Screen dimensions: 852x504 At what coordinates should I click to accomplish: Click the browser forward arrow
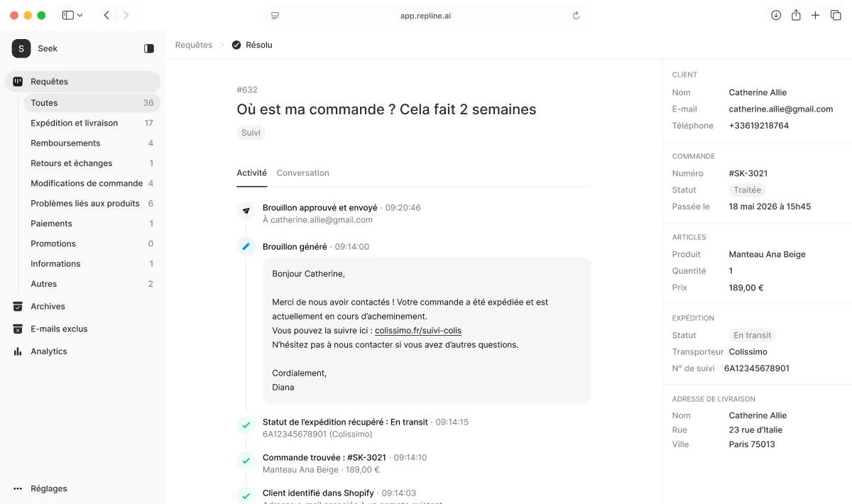[126, 15]
